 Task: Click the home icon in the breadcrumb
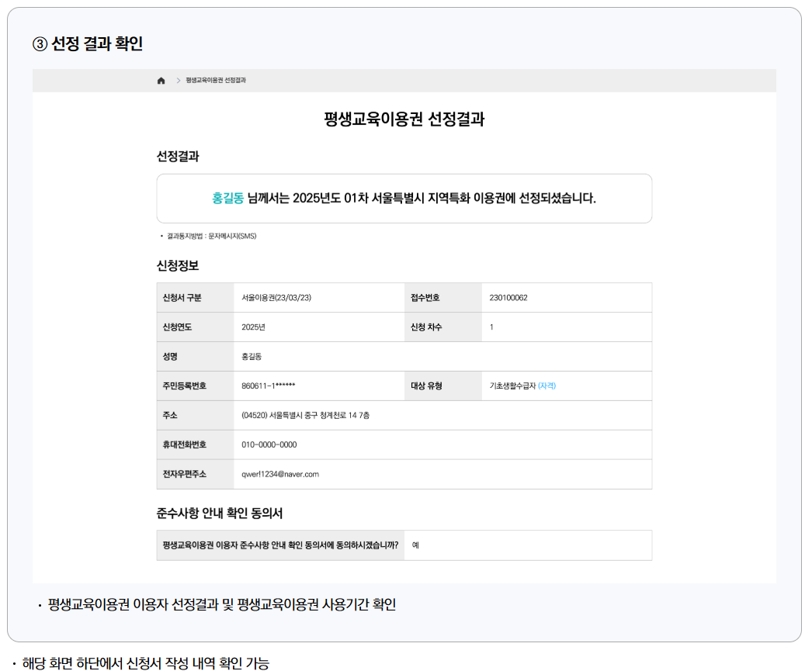(161, 79)
